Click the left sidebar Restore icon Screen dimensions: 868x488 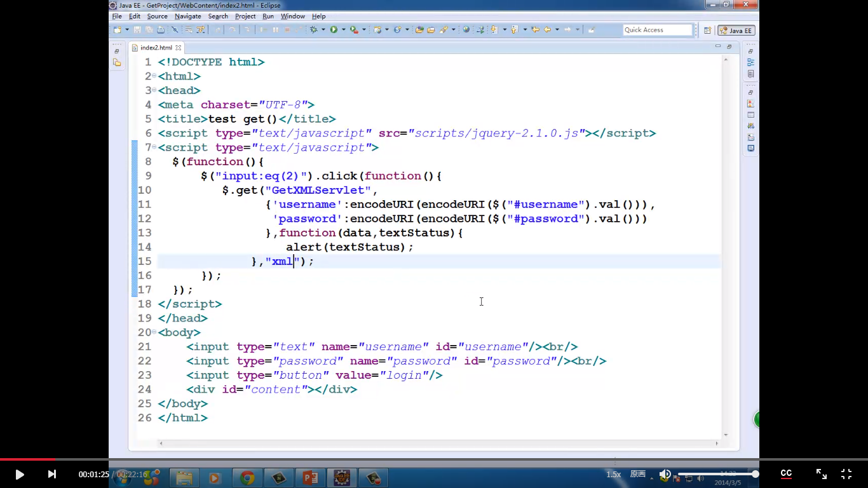117,51
